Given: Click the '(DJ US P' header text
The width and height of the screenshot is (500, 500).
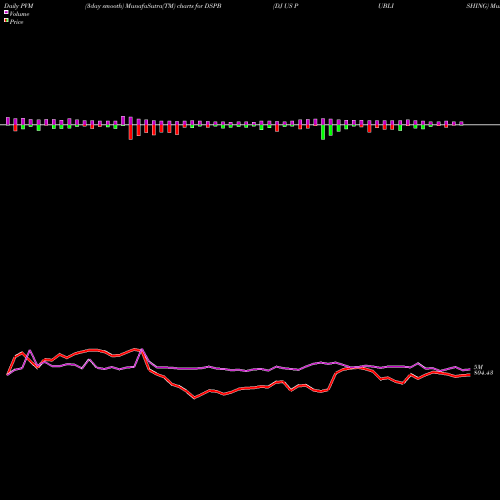Looking at the screenshot, I should (x=286, y=6).
